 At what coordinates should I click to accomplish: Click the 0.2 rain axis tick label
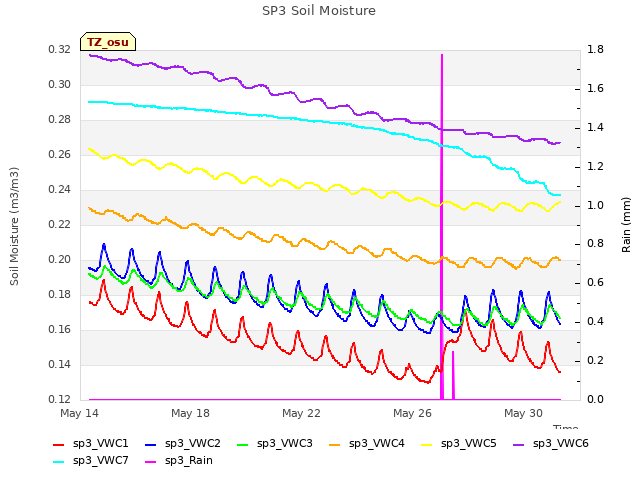point(595,361)
